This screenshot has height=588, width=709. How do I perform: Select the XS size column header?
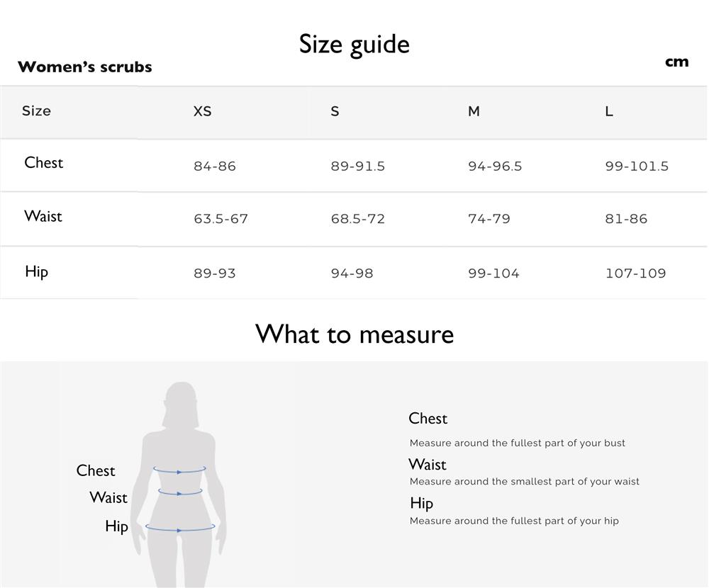pyautogui.click(x=202, y=111)
